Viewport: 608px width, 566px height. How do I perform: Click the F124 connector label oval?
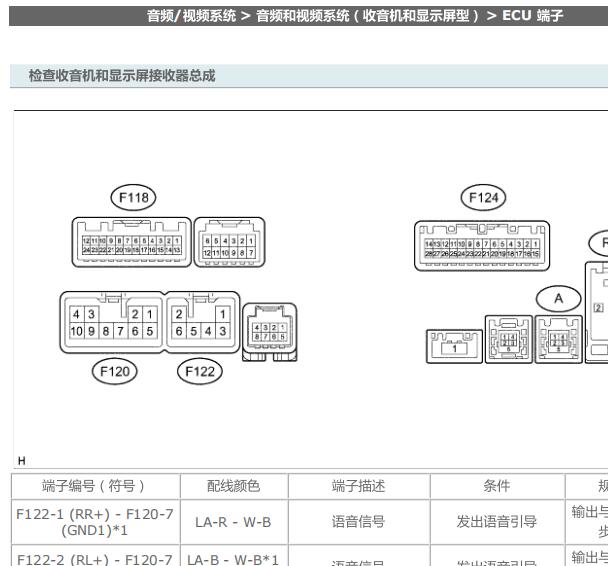point(483,197)
